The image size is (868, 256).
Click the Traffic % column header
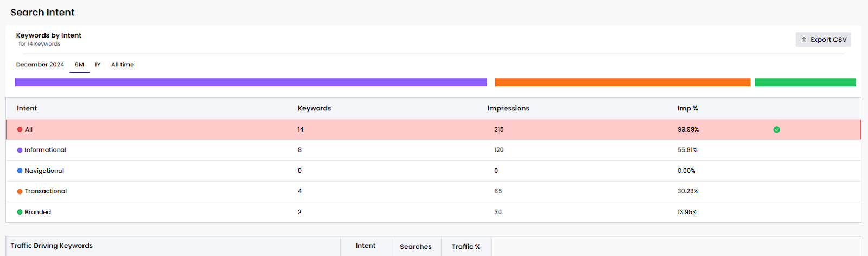466,246
